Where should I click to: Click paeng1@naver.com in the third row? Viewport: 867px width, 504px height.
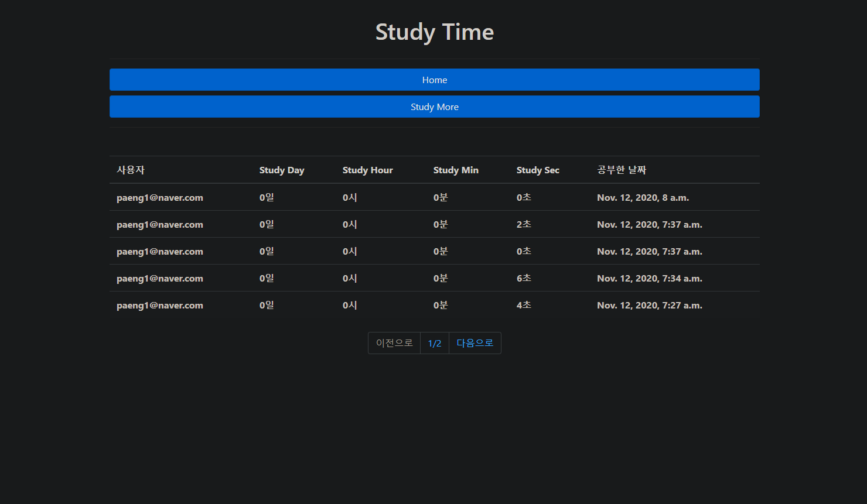click(159, 251)
